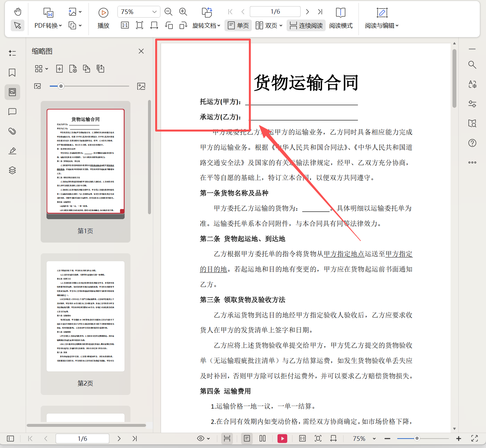The image size is (486, 448).
Task: Open the signature panel in left sidebar
Action: click(12, 151)
